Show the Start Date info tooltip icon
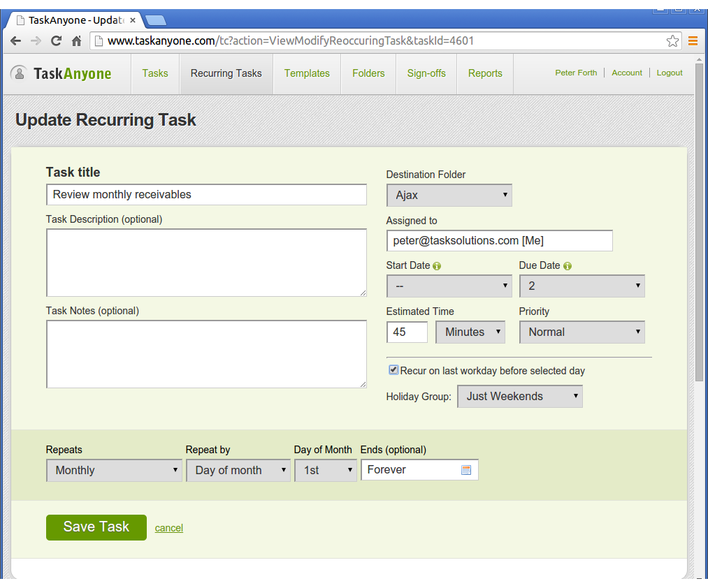 [437, 266]
